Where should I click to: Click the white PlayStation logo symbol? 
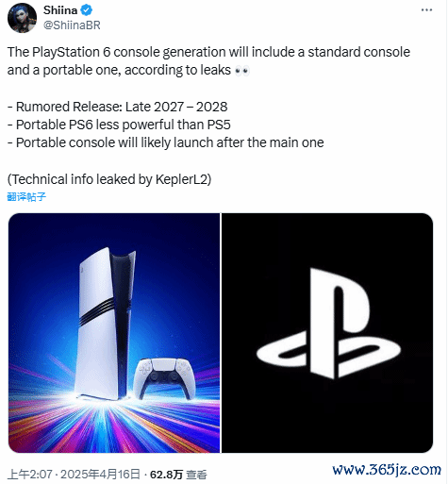coord(328,324)
